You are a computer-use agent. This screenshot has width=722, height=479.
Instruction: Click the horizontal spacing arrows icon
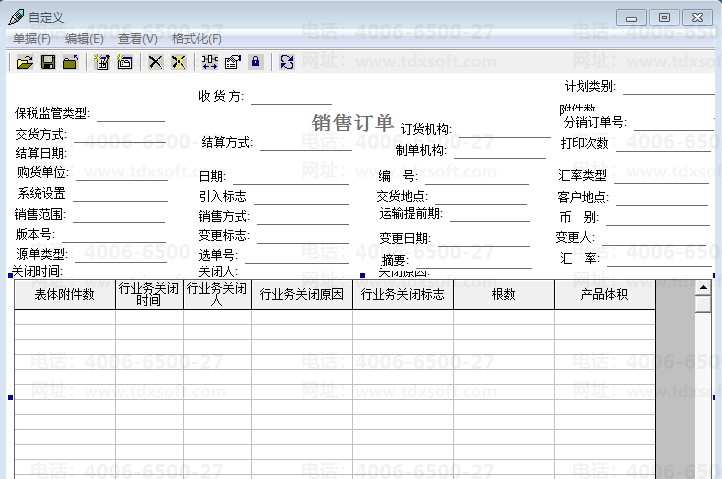(x=210, y=62)
